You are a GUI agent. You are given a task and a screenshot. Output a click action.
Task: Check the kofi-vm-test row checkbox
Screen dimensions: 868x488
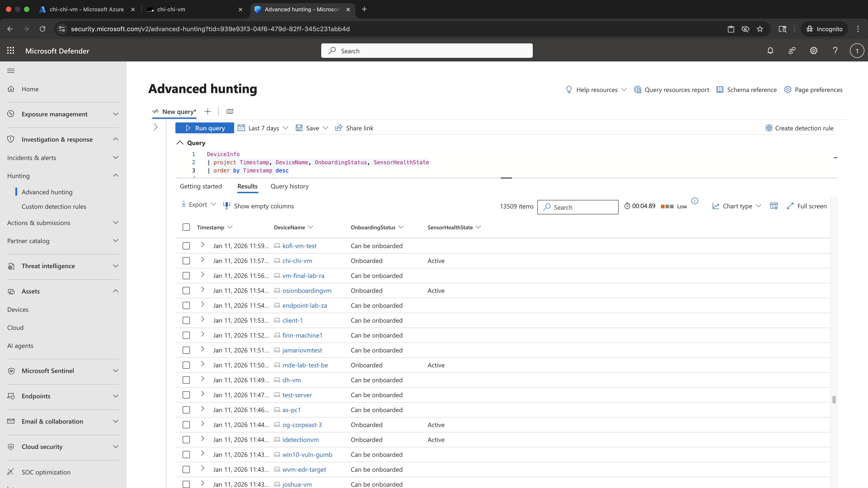click(x=186, y=246)
